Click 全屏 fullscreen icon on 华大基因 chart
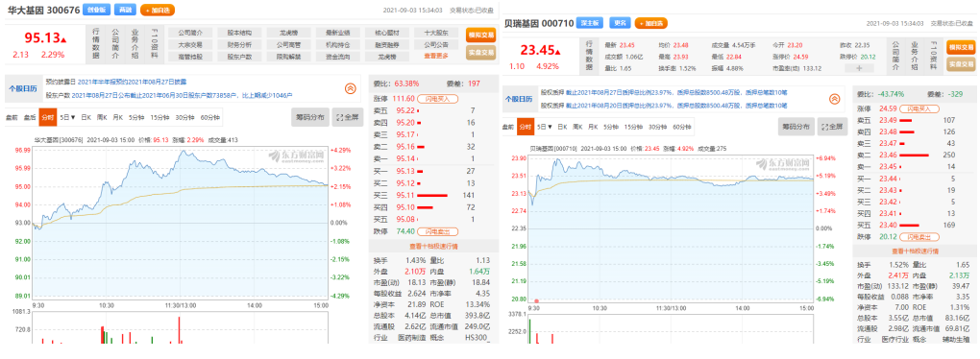The height and width of the screenshot is (359, 980). (x=347, y=117)
